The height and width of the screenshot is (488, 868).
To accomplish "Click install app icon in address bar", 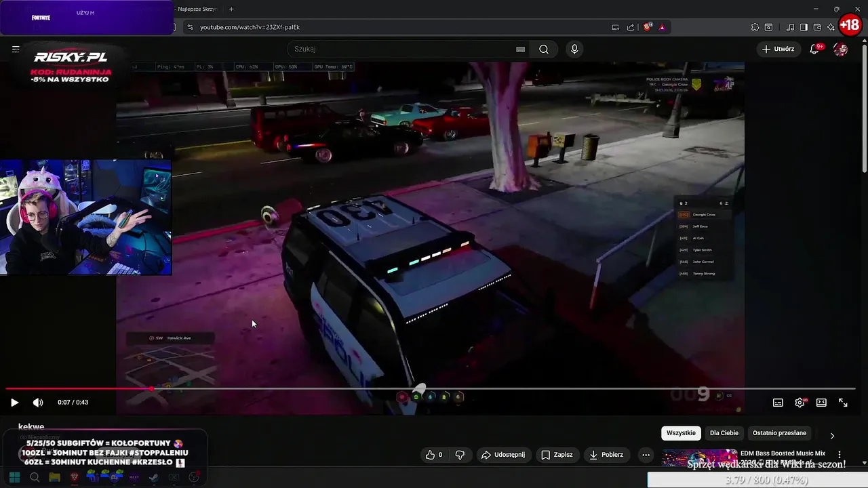I will click(615, 27).
